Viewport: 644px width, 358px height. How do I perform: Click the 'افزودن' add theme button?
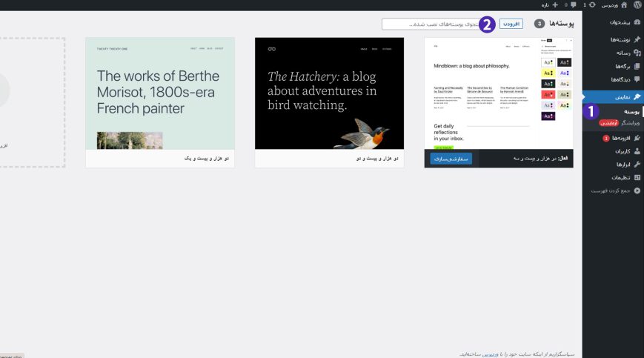[511, 24]
